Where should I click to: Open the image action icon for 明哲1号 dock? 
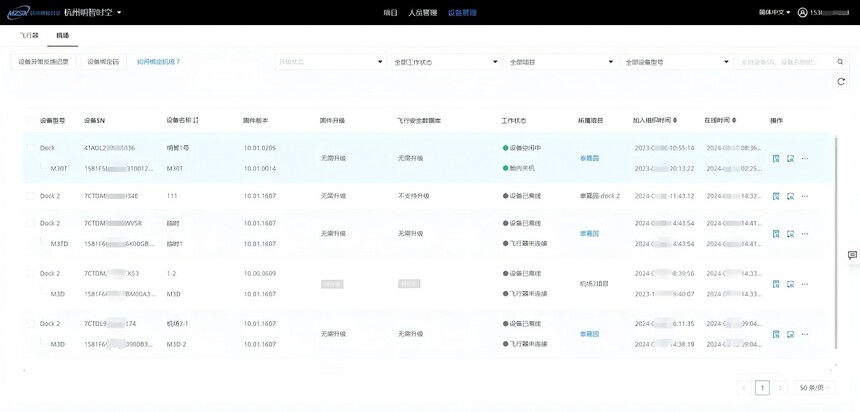790,159
